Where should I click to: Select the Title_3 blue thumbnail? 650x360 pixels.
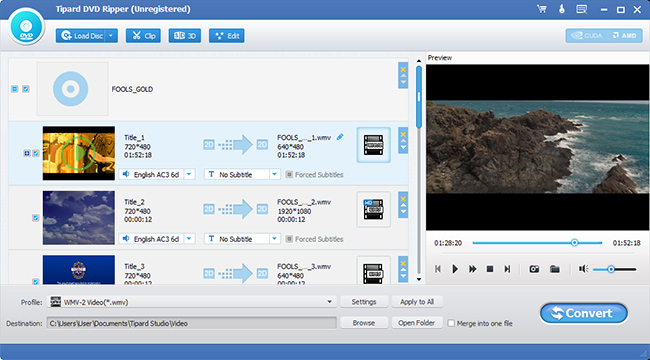coord(79,270)
